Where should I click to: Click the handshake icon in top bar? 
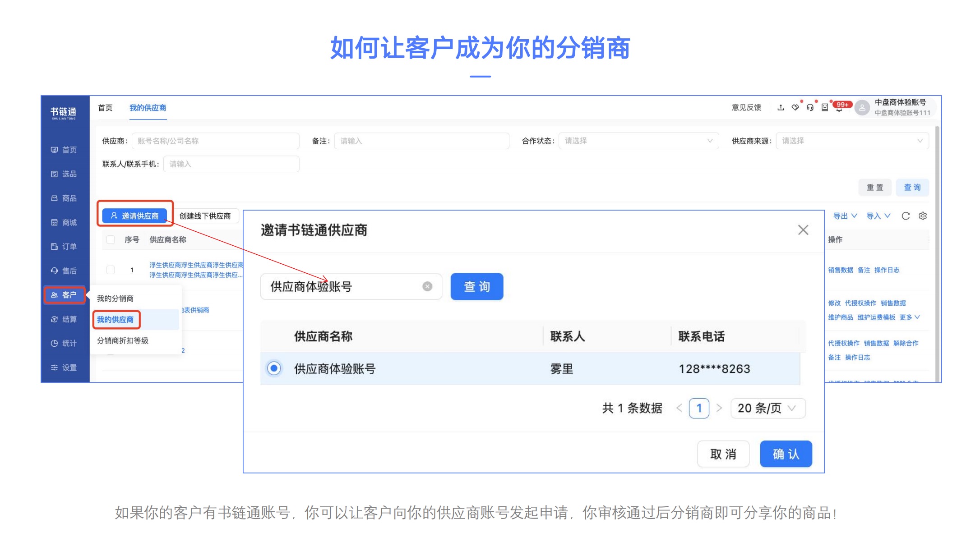[x=795, y=107]
